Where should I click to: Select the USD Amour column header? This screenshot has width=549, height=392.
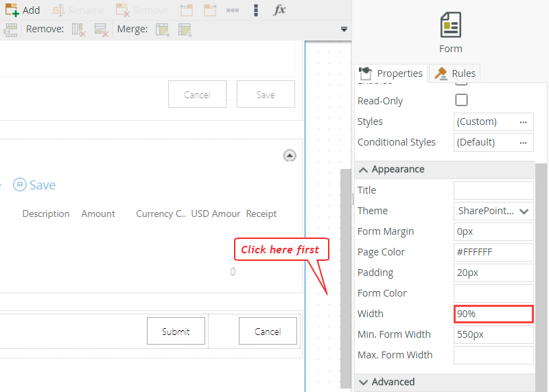click(x=215, y=214)
